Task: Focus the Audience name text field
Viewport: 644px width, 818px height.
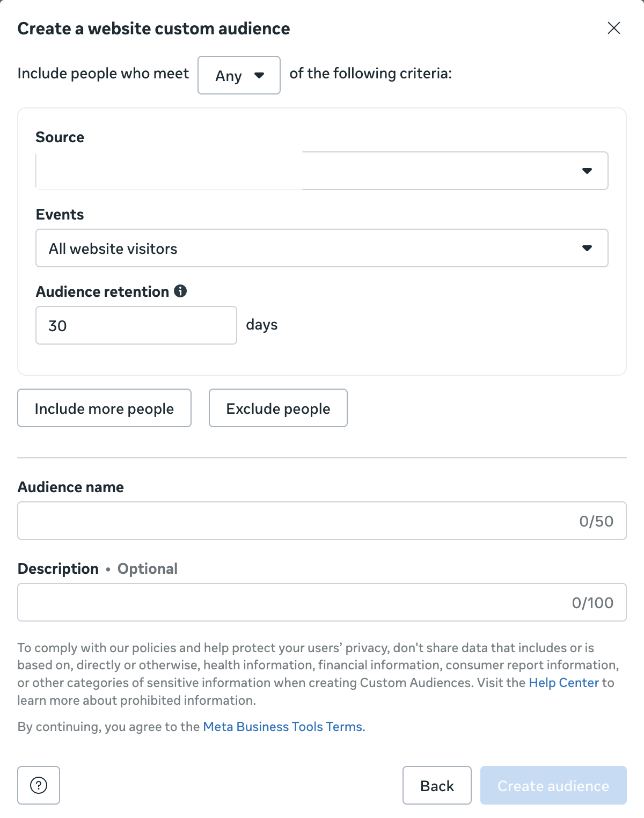Action: coord(295,521)
